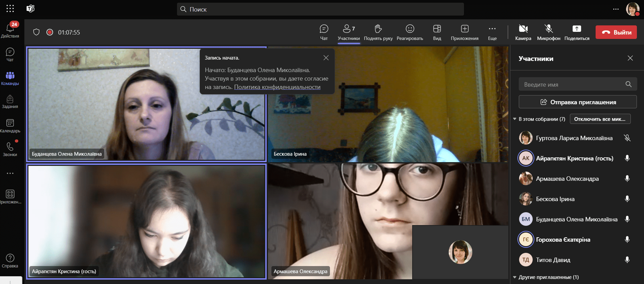Send invitation (Отправка приглашения)
Viewport: 644px width, 284px height.
pyautogui.click(x=578, y=102)
